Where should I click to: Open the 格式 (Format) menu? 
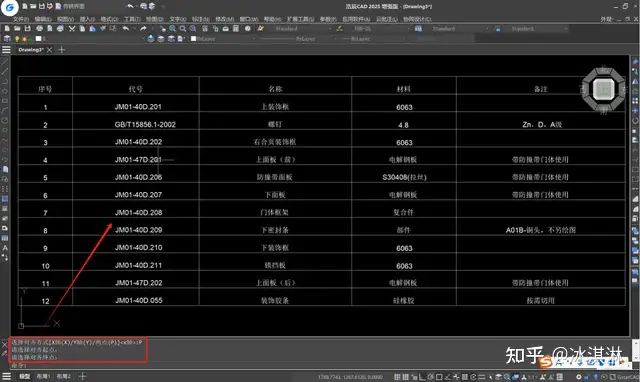pyautogui.click(x=109, y=19)
